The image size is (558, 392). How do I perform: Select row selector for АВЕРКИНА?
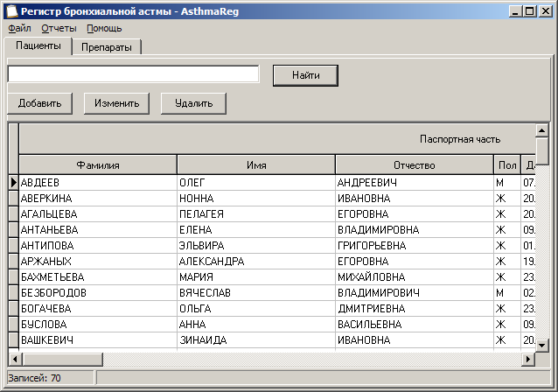pos(13,198)
